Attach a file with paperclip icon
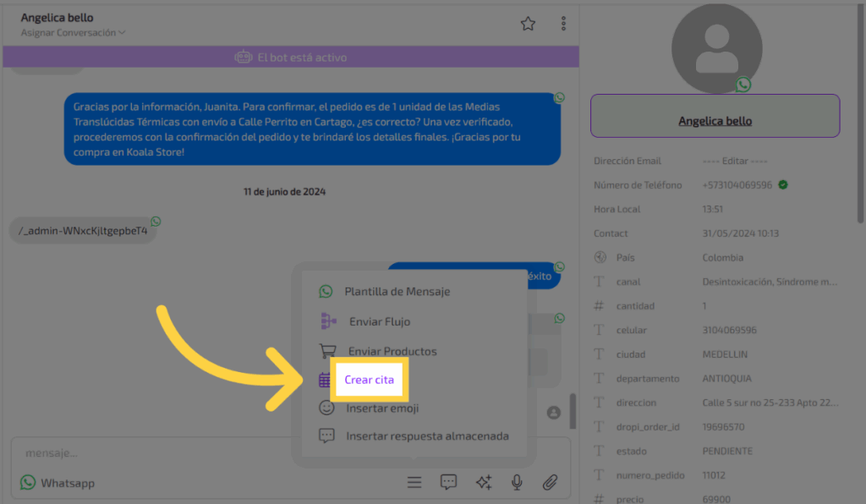Viewport: 866px width, 504px height. [x=550, y=482]
